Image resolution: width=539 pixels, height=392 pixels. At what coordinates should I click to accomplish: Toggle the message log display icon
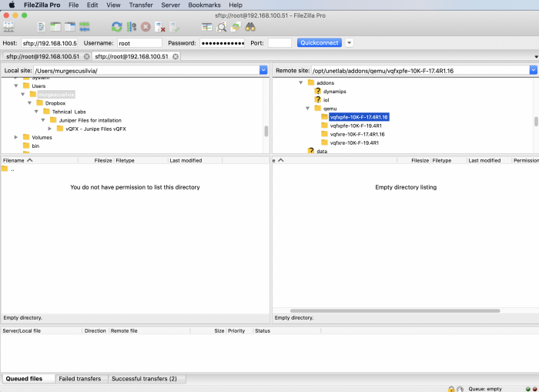42,27
